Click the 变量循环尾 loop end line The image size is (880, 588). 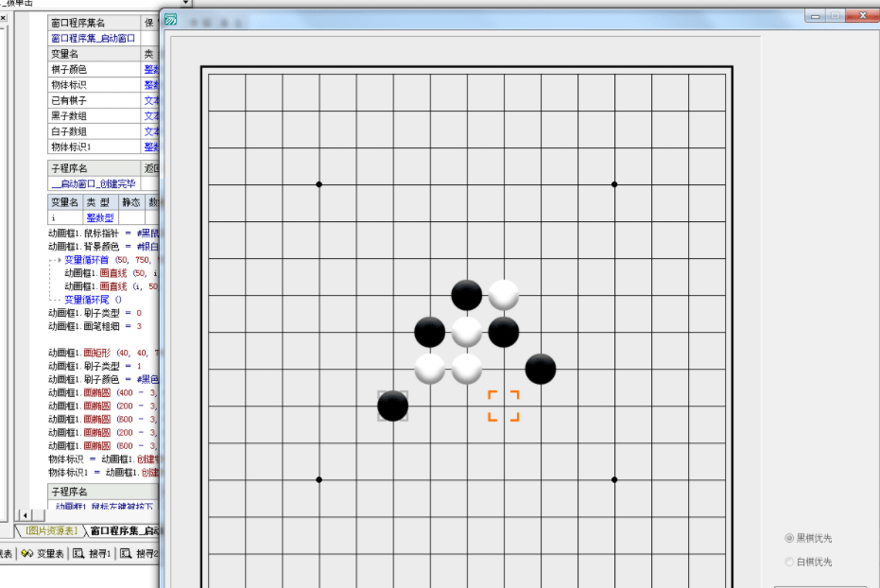coord(92,299)
